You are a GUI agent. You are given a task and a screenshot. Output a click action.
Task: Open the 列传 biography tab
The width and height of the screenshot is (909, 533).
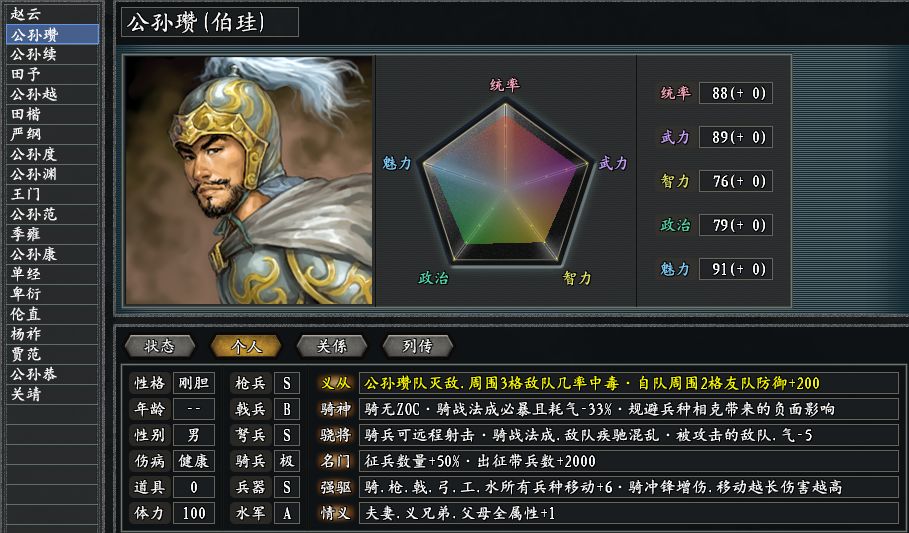[x=417, y=346]
